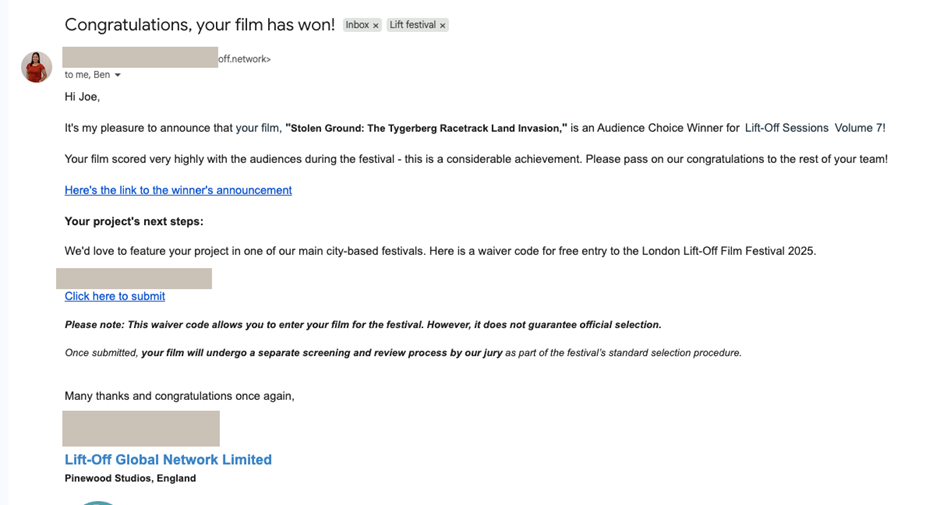Open the Lift-Off Global Network Limited signature link

(168, 460)
